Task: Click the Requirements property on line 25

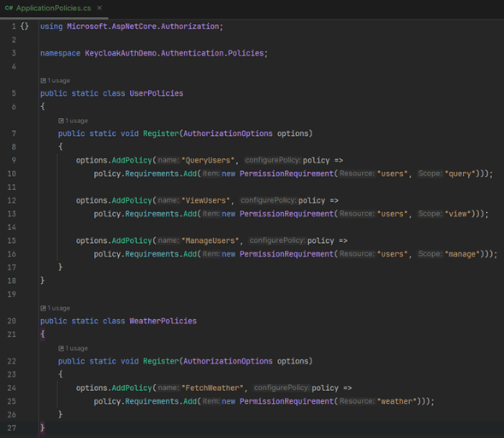Action: click(151, 401)
